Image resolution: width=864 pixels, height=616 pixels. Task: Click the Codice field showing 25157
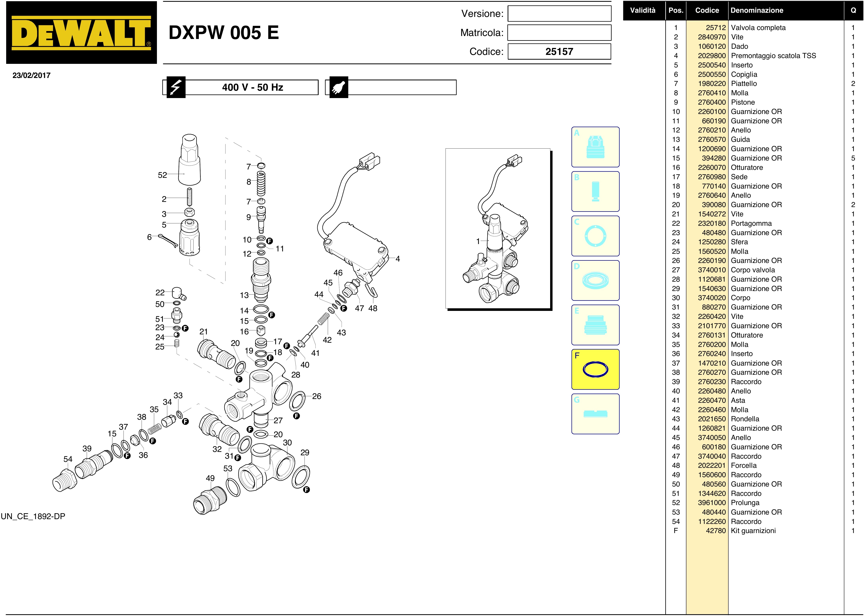coord(559,52)
